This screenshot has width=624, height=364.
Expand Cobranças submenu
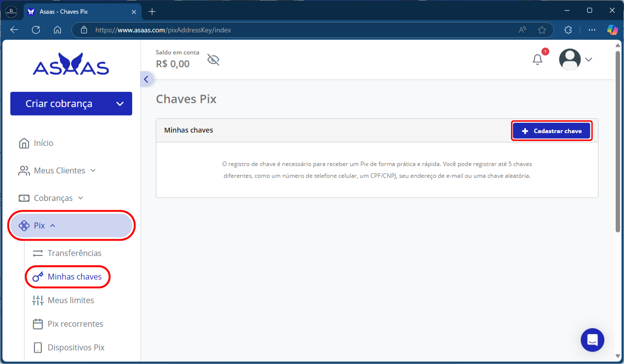pyautogui.click(x=51, y=198)
